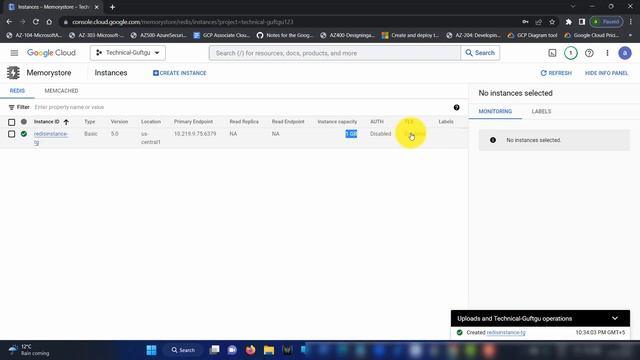The height and width of the screenshot is (360, 640).
Task: Open Firefox from the taskbar
Action: [251, 350]
